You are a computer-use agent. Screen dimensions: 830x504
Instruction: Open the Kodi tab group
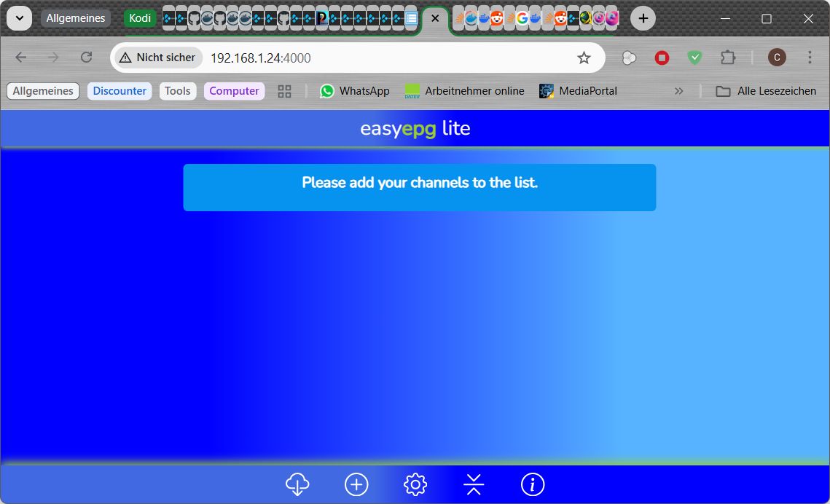click(140, 18)
